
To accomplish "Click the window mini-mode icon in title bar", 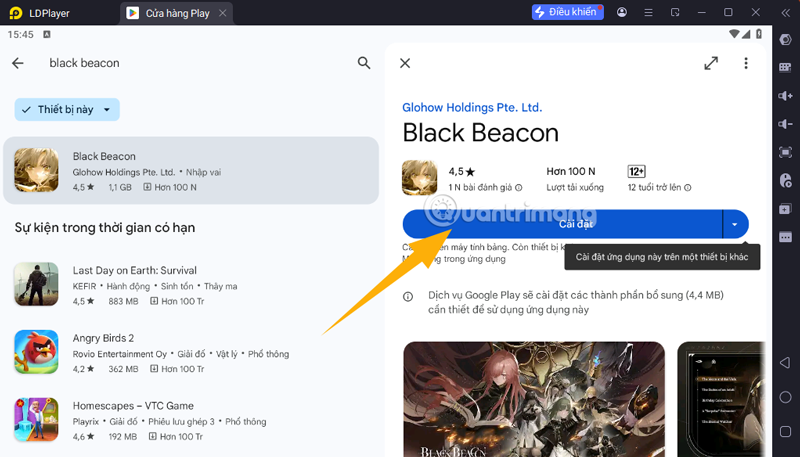I will [675, 12].
